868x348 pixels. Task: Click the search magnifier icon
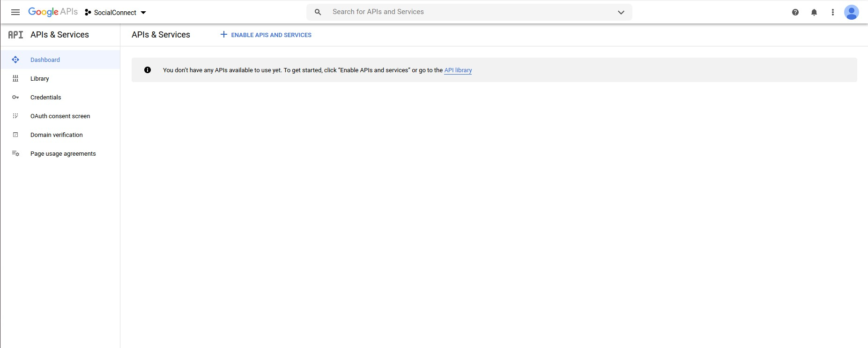(318, 12)
